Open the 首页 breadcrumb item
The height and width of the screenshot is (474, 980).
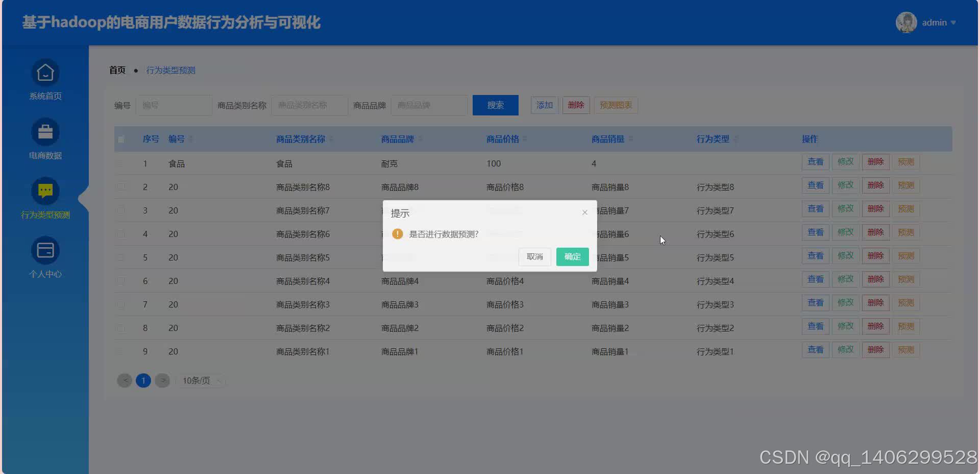pos(116,70)
